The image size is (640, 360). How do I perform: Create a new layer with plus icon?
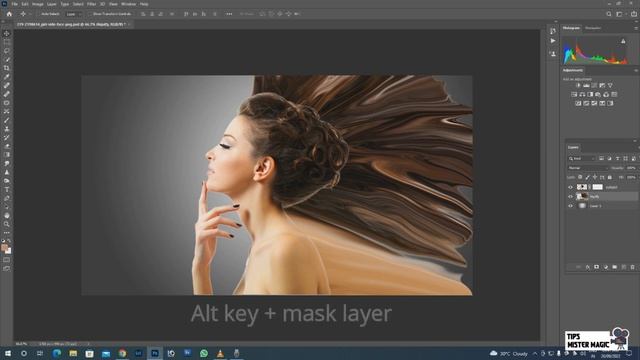(624, 267)
